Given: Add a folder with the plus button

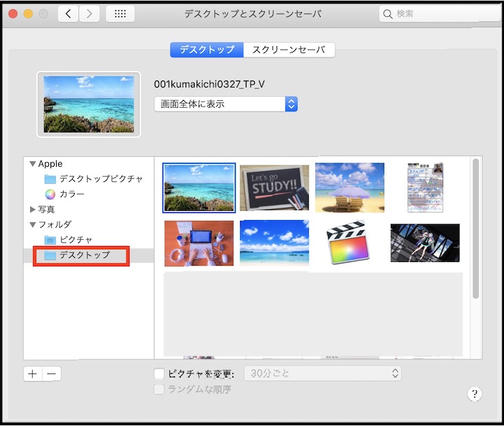Looking at the screenshot, I should coord(32,374).
